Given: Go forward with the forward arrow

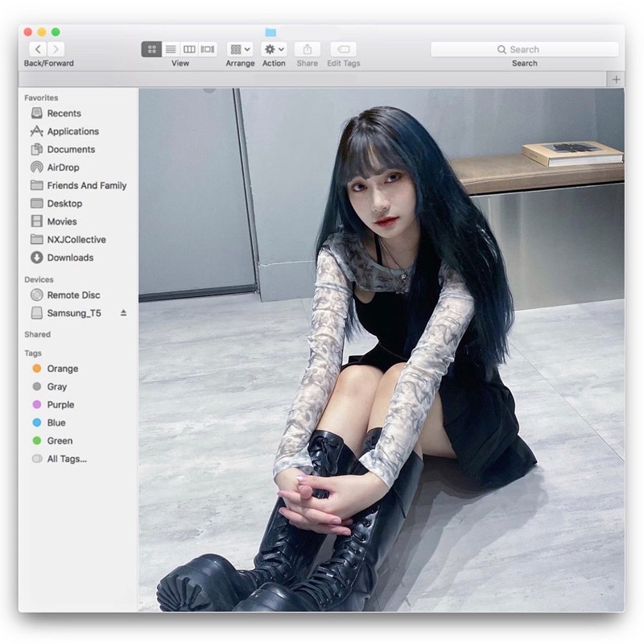Looking at the screenshot, I should pyautogui.click(x=56, y=49).
